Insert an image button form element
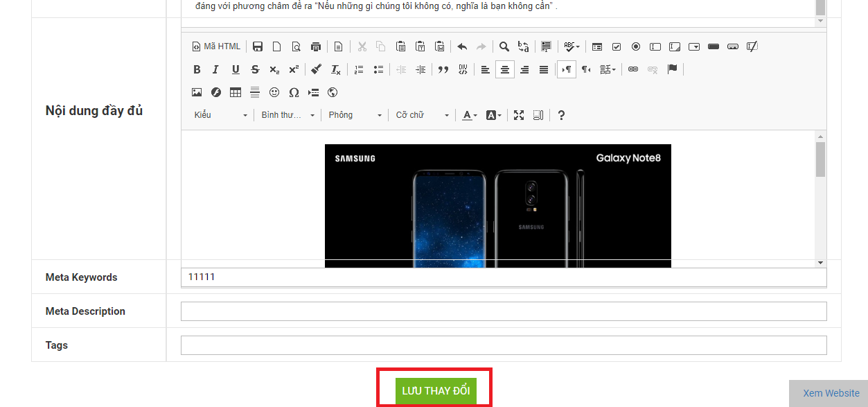The height and width of the screenshot is (407, 868). click(733, 46)
